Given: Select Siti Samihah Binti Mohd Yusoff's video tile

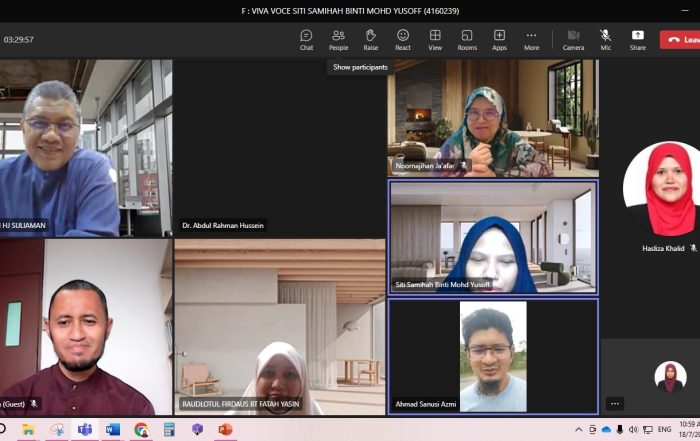Looking at the screenshot, I should pyautogui.click(x=493, y=237).
